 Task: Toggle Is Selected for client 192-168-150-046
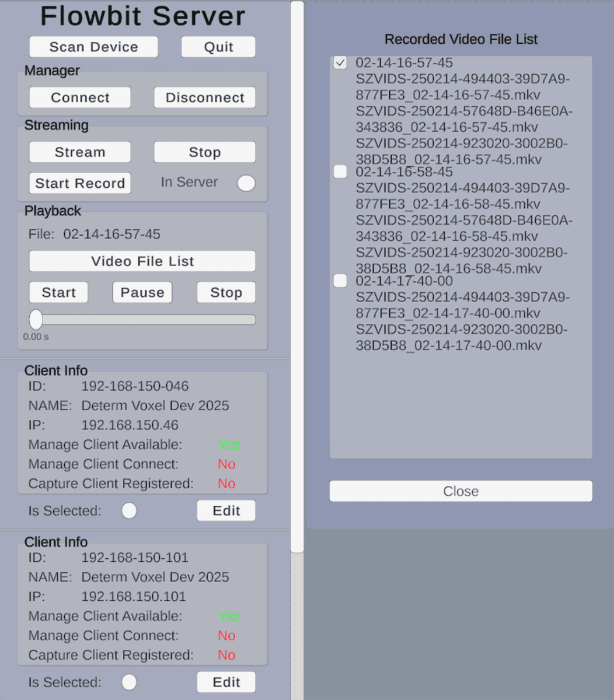pos(129,511)
